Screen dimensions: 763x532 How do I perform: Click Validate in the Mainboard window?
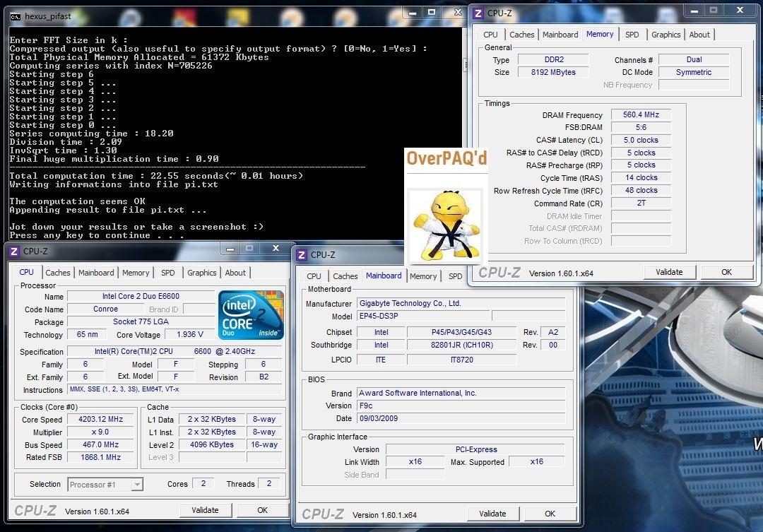point(492,514)
